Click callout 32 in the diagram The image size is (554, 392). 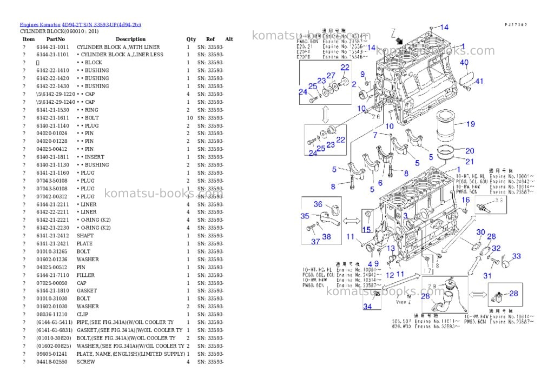pos(496,248)
